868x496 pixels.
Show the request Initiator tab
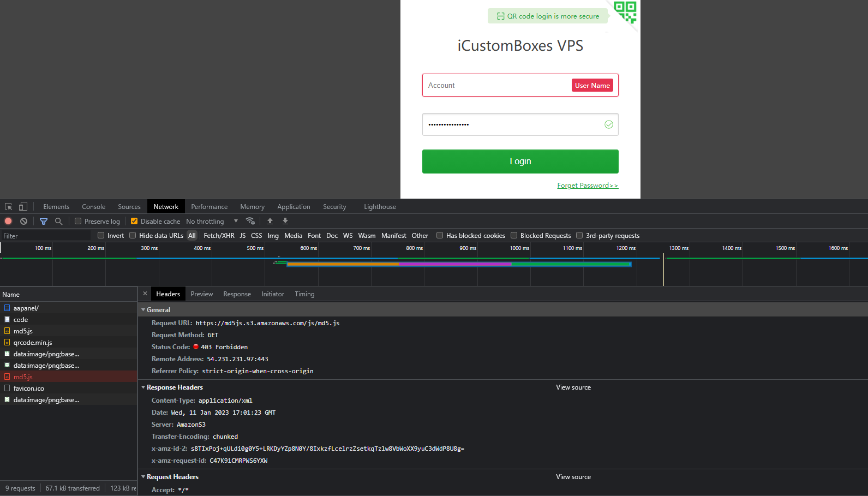coord(273,294)
